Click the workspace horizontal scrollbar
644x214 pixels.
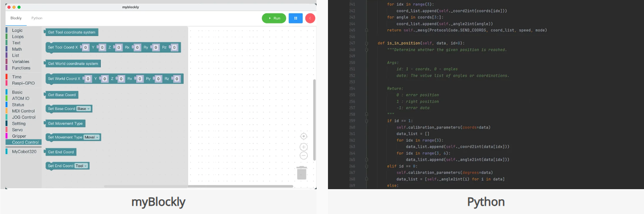[199, 186]
